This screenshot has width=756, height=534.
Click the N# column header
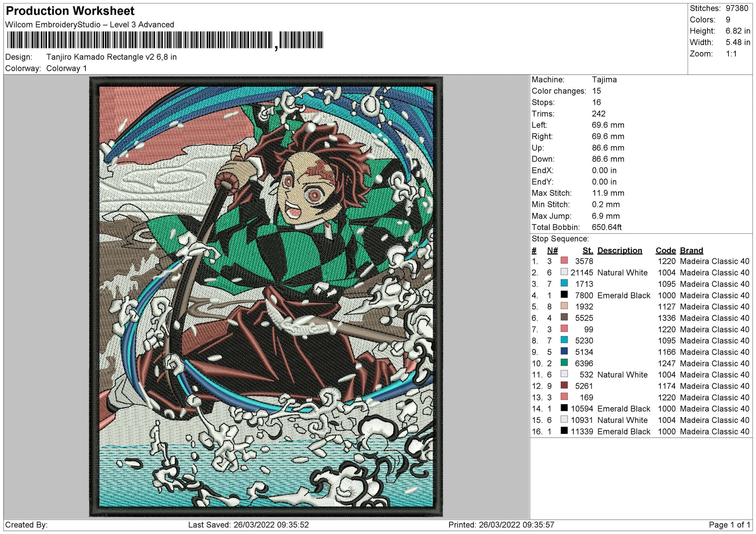552,250
